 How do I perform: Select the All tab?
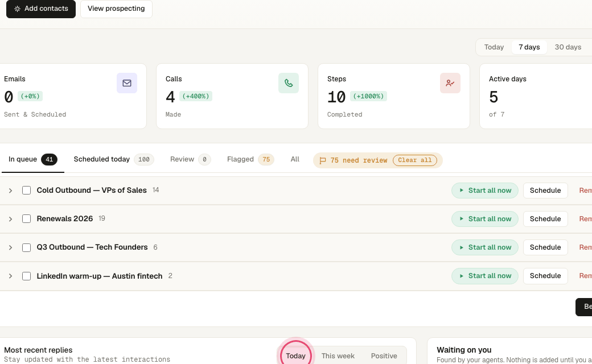295,160
